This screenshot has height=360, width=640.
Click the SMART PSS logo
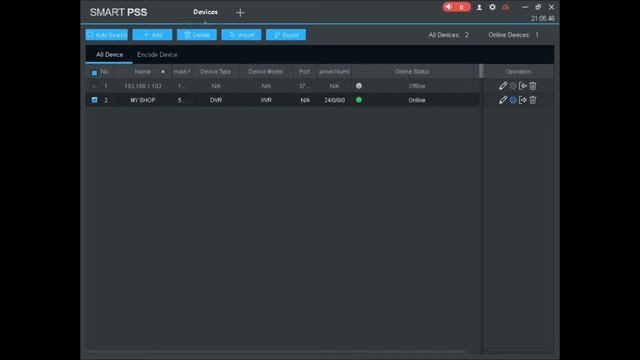click(x=118, y=12)
